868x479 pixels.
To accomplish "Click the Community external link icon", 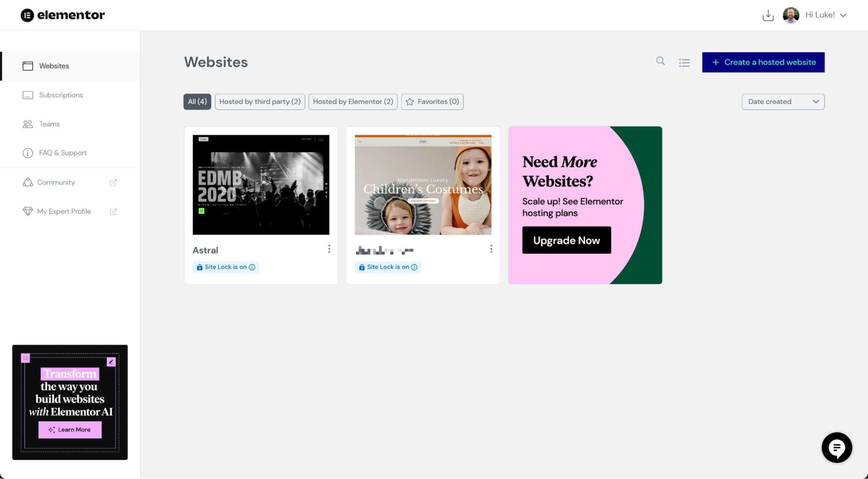I will pyautogui.click(x=113, y=182).
